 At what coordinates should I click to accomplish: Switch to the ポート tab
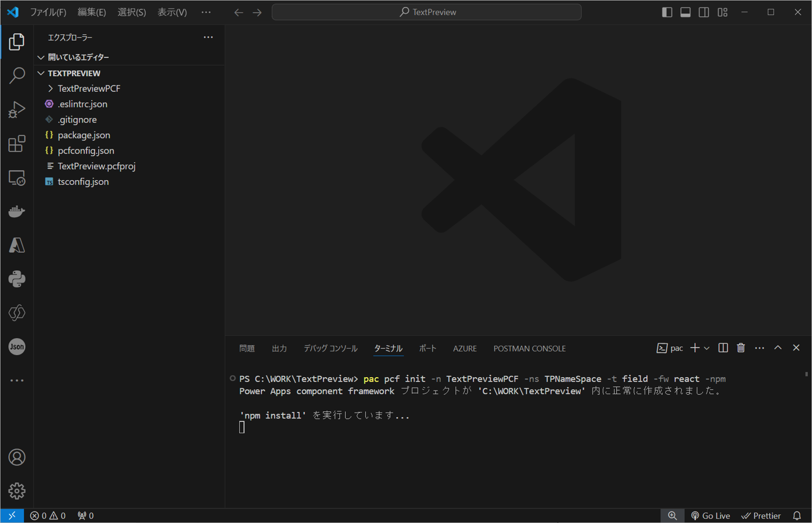tap(427, 348)
